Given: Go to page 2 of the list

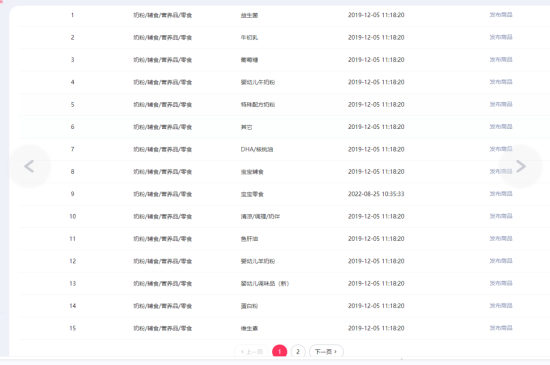Looking at the screenshot, I should [298, 351].
